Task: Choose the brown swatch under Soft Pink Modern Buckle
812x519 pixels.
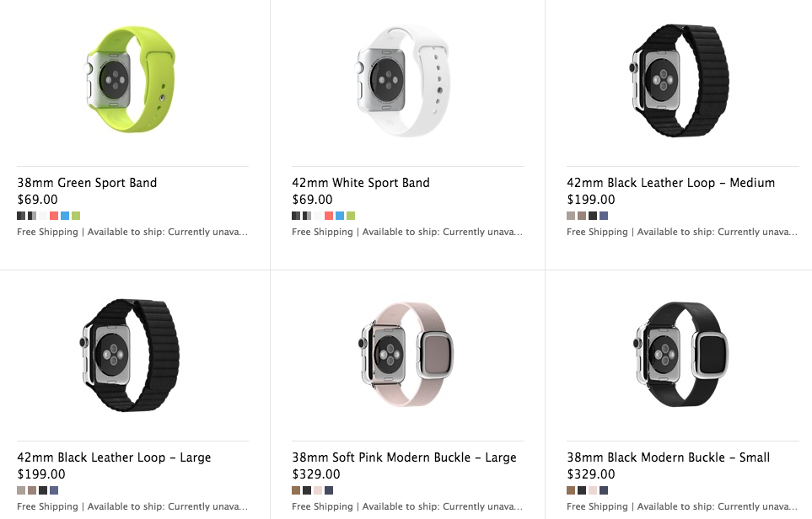Action: pos(296,490)
